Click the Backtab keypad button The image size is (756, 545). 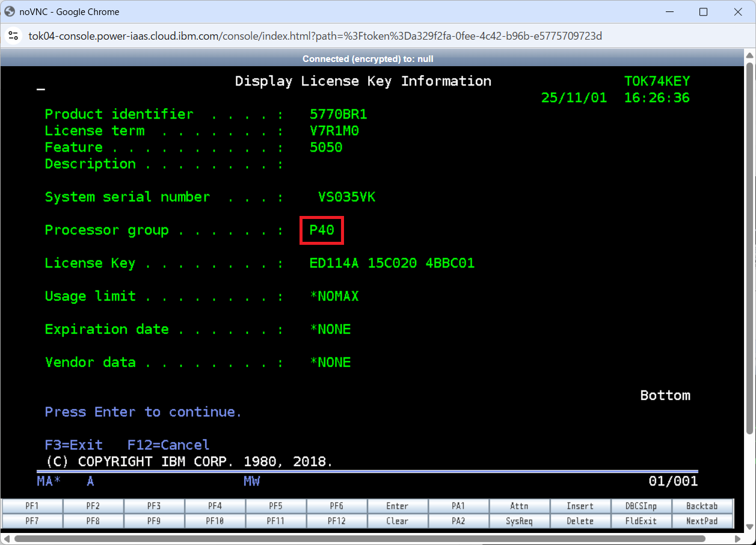(x=702, y=506)
